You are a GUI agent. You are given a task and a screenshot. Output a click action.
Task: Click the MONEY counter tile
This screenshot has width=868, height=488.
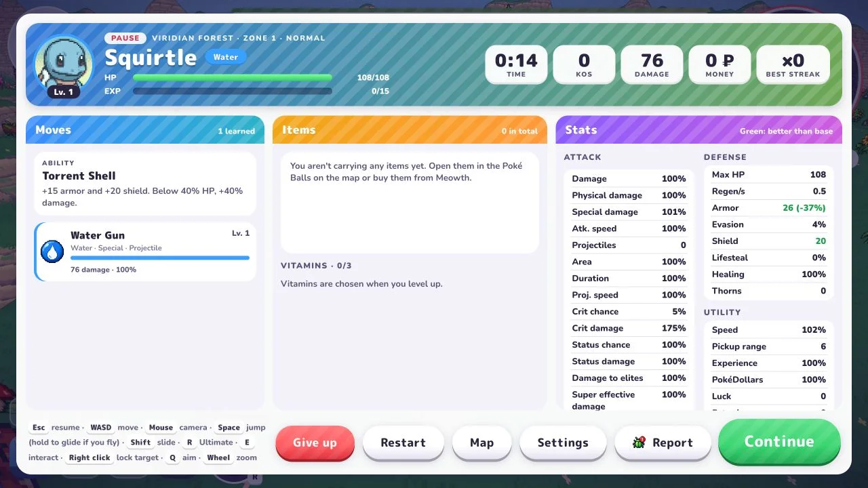(x=719, y=65)
